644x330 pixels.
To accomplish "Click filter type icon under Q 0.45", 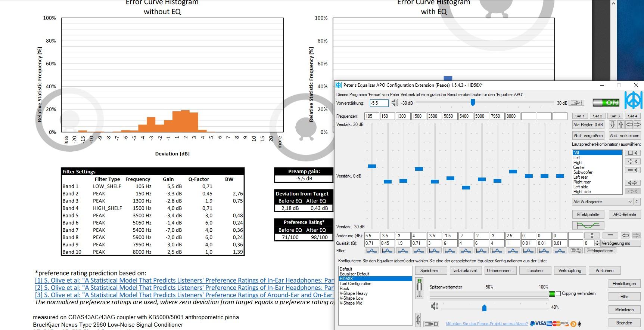I will (387, 251).
